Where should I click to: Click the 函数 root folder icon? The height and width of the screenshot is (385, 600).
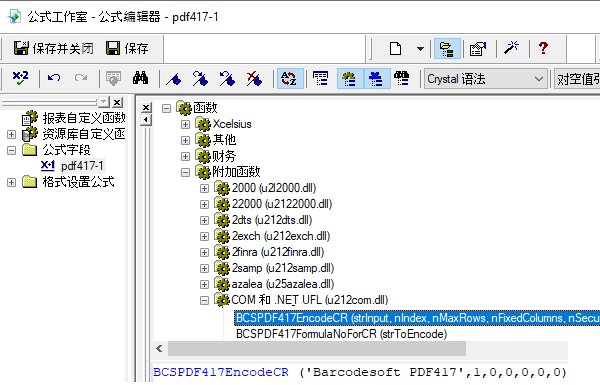pyautogui.click(x=184, y=108)
